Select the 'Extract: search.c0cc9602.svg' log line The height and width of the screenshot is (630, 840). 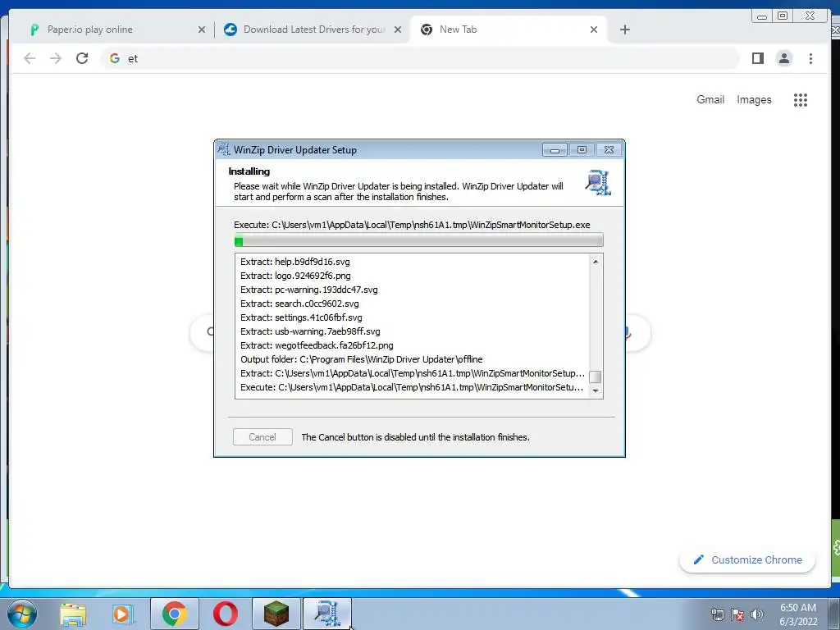(x=300, y=304)
